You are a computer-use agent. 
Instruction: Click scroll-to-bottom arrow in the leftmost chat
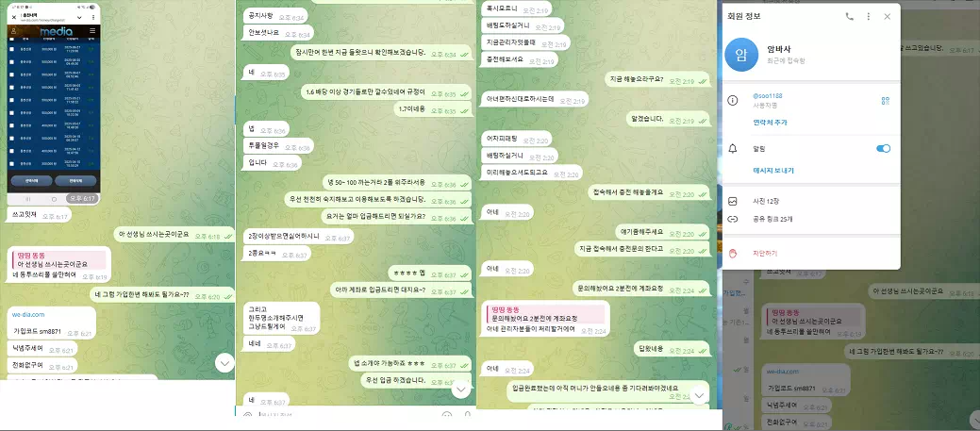coord(224,362)
